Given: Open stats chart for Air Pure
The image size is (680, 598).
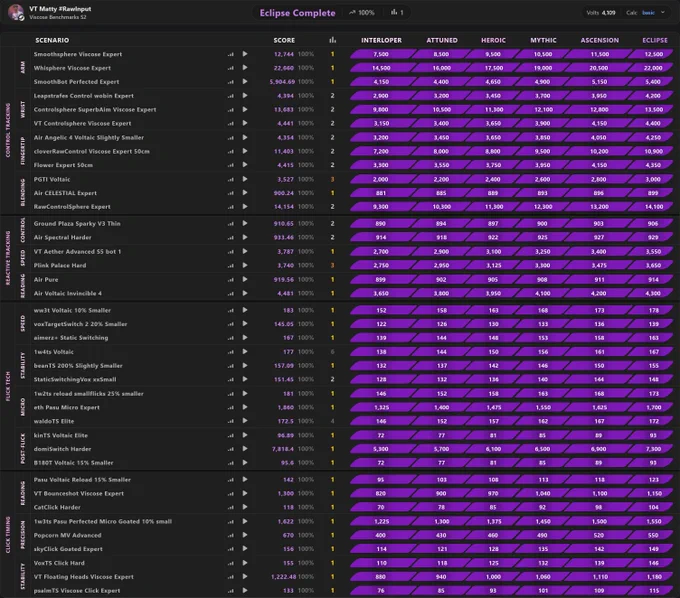Looking at the screenshot, I should coord(230,280).
